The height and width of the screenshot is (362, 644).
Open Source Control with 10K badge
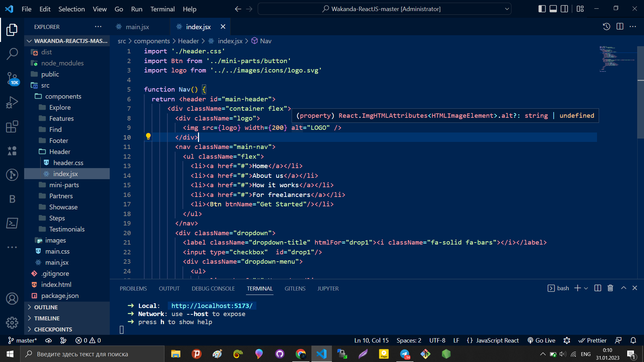pos(12,78)
